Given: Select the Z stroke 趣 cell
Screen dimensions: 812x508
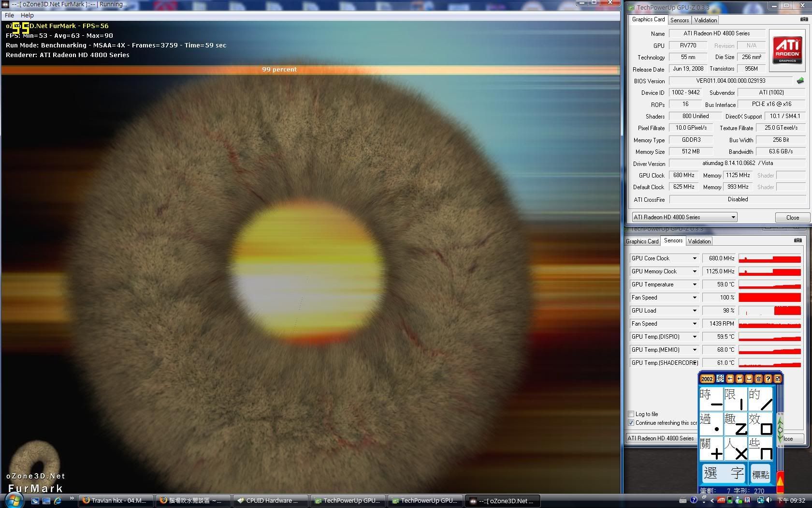Looking at the screenshot, I should click(736, 424).
